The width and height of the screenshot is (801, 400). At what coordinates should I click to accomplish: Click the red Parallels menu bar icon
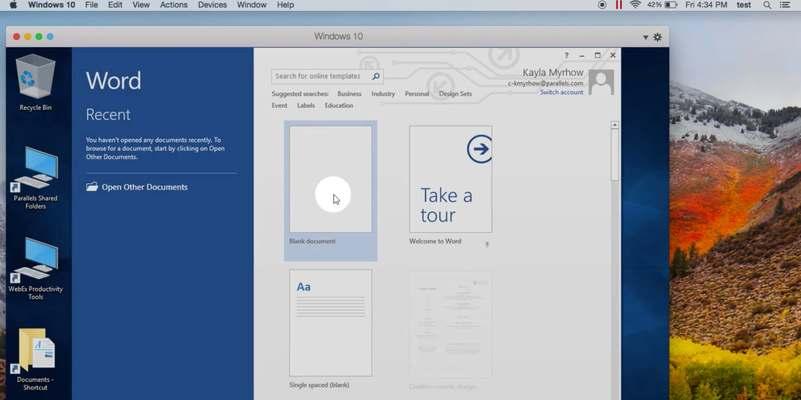point(619,5)
